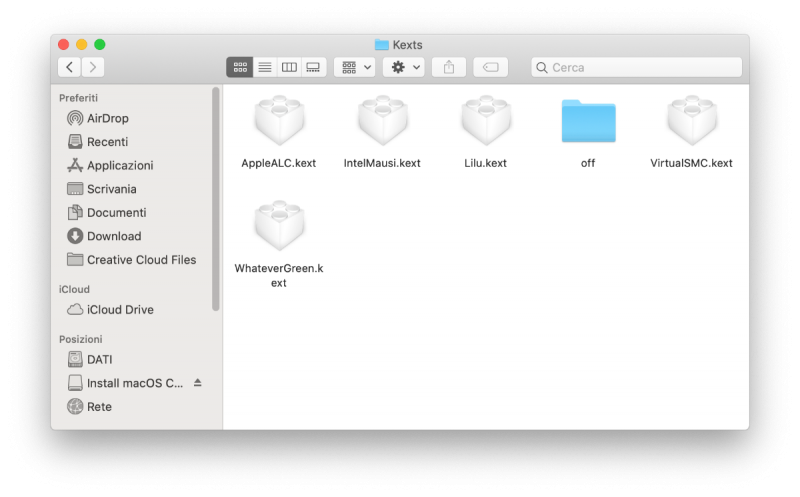
Task: Click the IntelMausi.kext file name
Action: pyautogui.click(x=382, y=163)
